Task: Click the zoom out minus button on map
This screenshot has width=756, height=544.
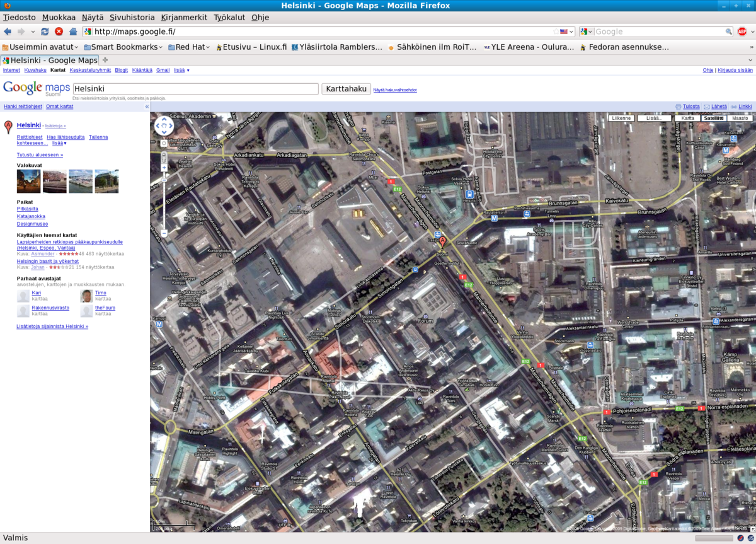Action: tap(164, 233)
